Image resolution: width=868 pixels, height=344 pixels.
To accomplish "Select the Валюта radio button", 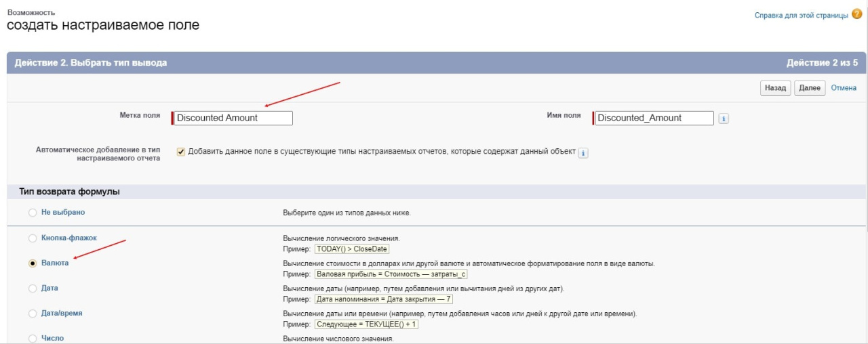I will 33,263.
